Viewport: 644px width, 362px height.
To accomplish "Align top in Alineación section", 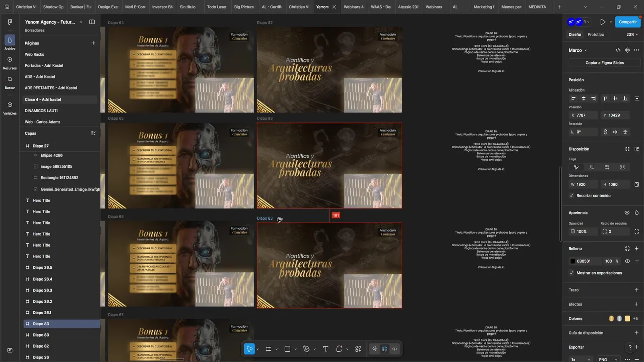I will [x=605, y=98].
